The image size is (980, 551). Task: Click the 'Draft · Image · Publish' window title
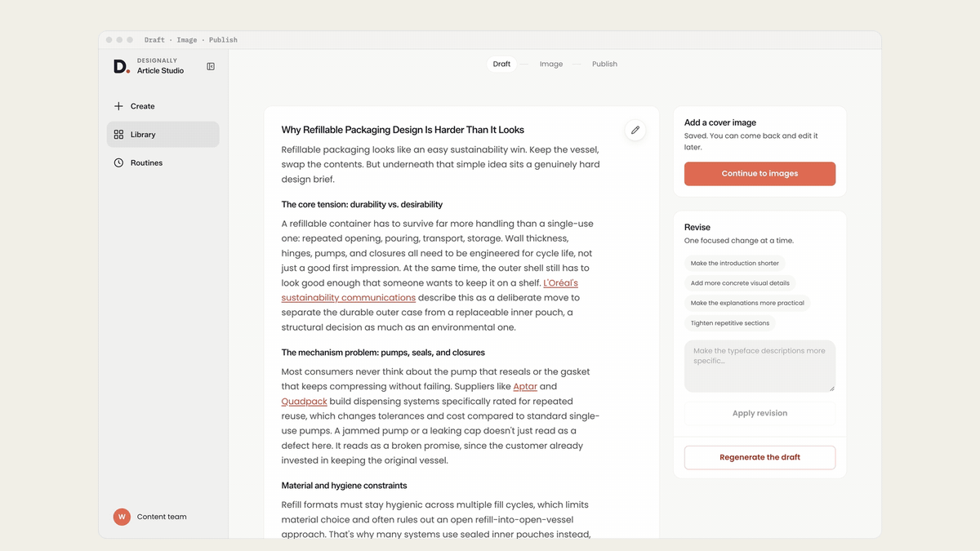[191, 40]
